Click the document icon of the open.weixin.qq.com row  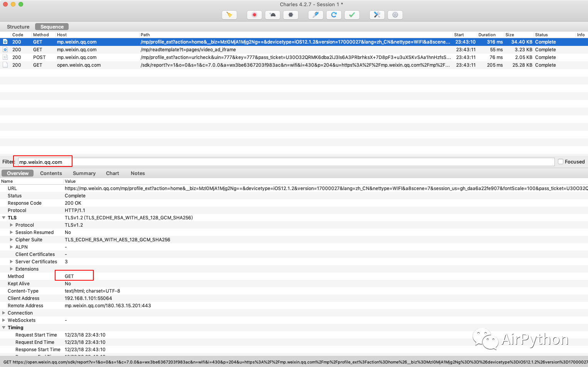(x=5, y=65)
